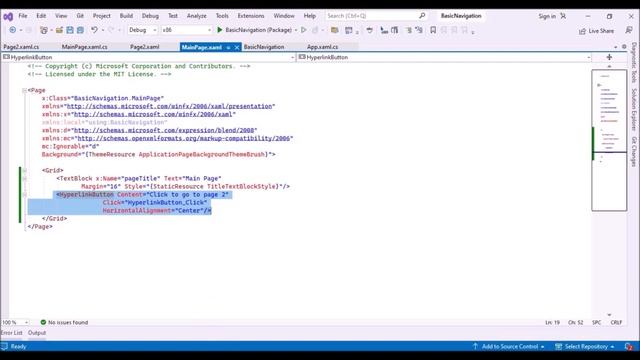Close the MainPage.xaml tab
This screenshot has width=640, height=360.
237,47
